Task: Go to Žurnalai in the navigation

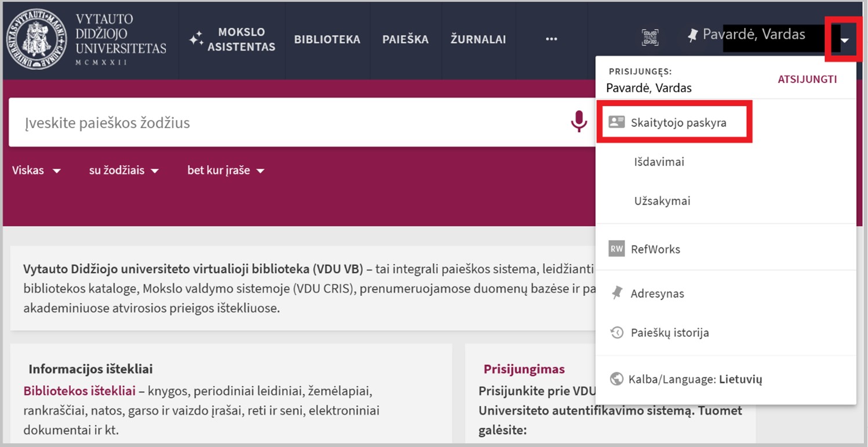Action: tap(478, 39)
